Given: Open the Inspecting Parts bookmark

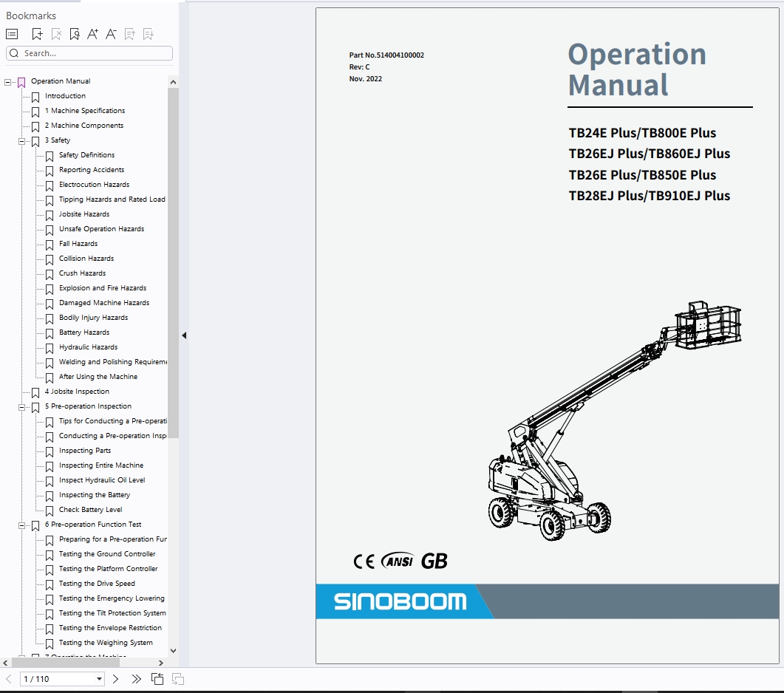Looking at the screenshot, I should [85, 451].
